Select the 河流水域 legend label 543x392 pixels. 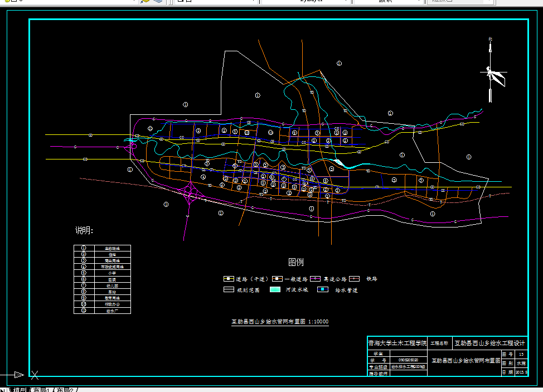click(297, 289)
